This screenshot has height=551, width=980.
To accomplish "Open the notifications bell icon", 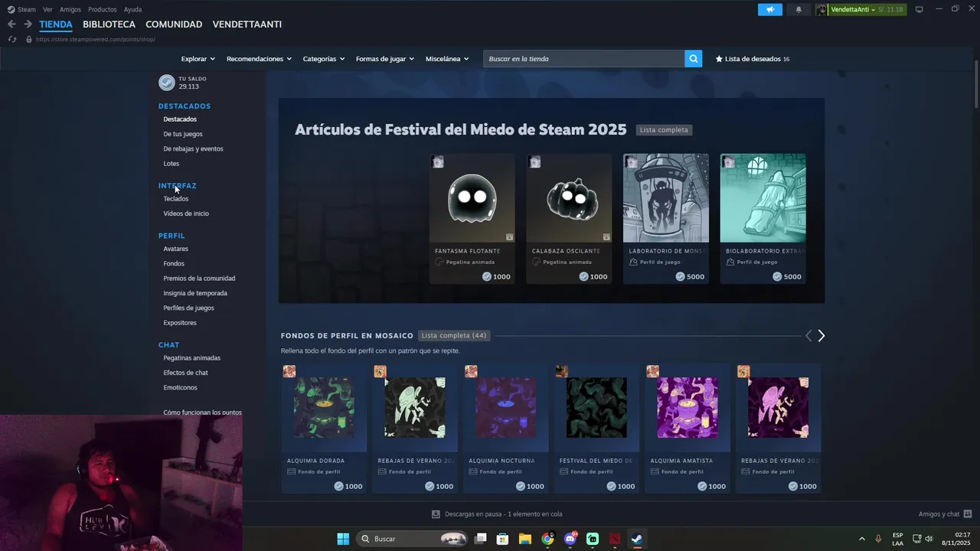I will point(799,9).
